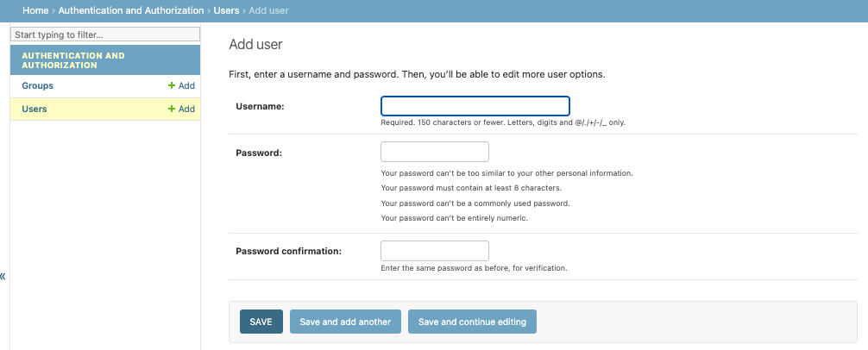This screenshot has height=350, width=868.
Task: Click into the Username field
Action: click(x=475, y=106)
